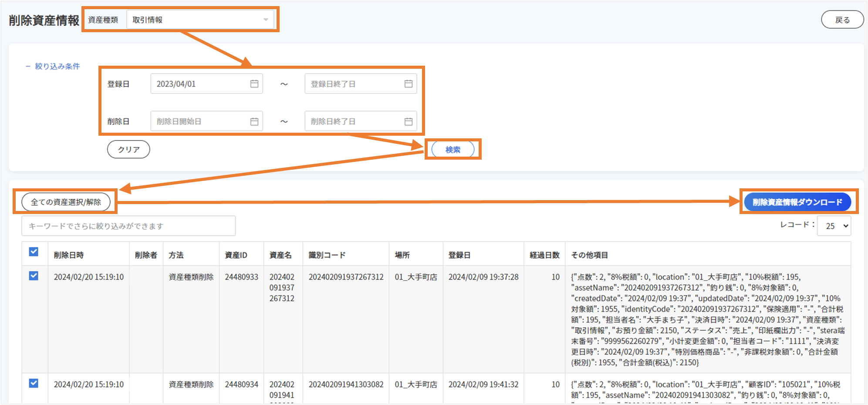
Task: Uncheck the row for asset ID 24480933
Action: (x=34, y=276)
